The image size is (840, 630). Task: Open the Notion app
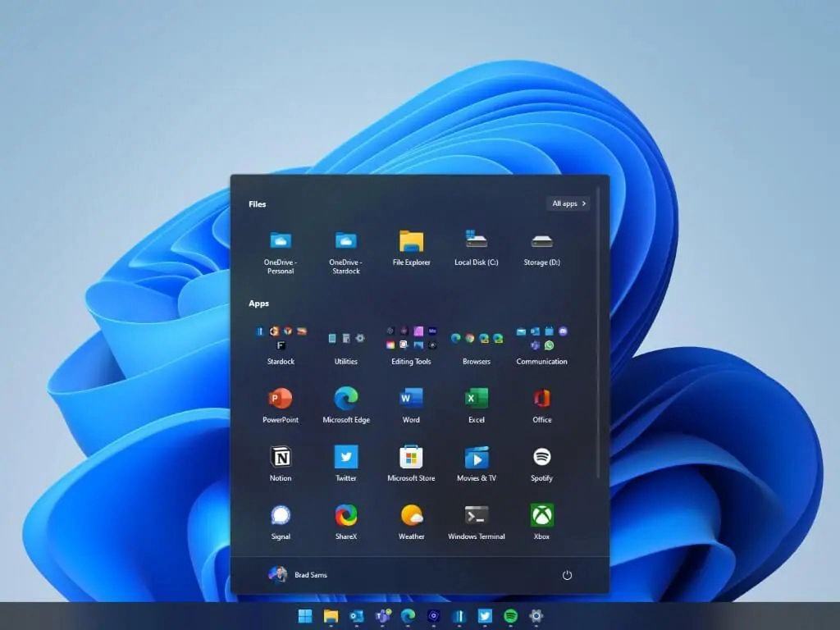click(x=281, y=458)
